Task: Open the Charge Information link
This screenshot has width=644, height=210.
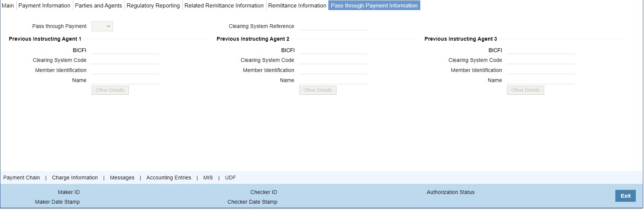Action: pyautogui.click(x=75, y=178)
